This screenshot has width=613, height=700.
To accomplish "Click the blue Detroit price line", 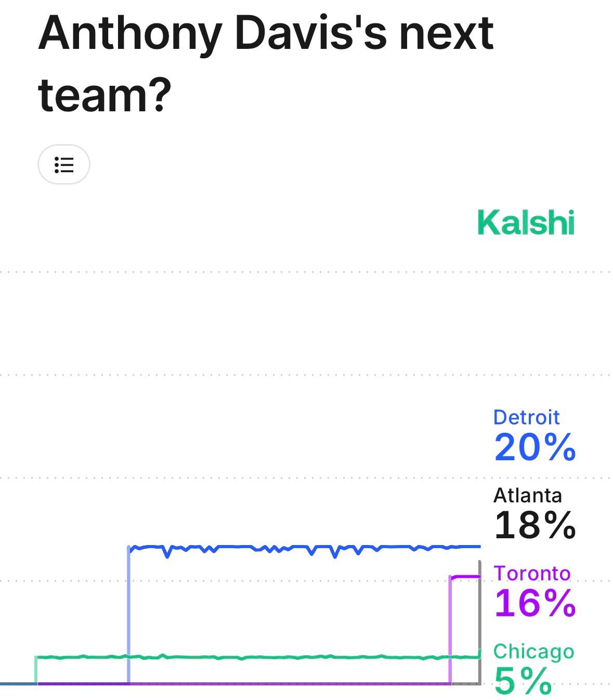I will pos(304,547).
